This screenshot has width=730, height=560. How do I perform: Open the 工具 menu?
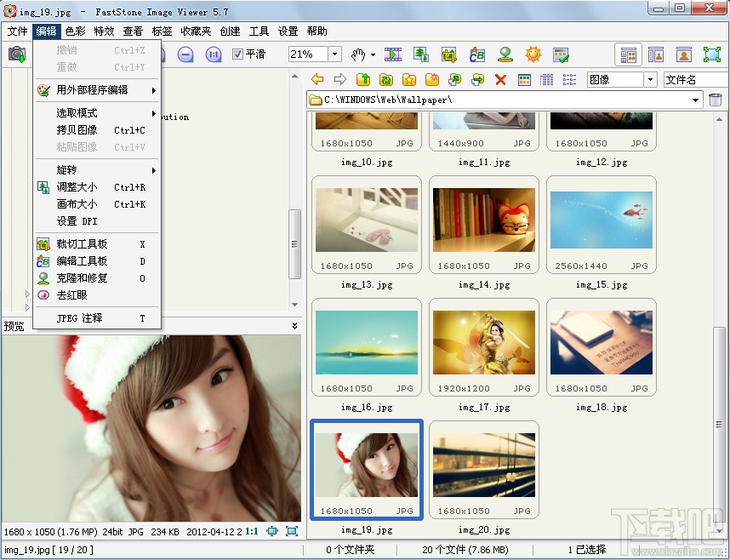pyautogui.click(x=259, y=31)
